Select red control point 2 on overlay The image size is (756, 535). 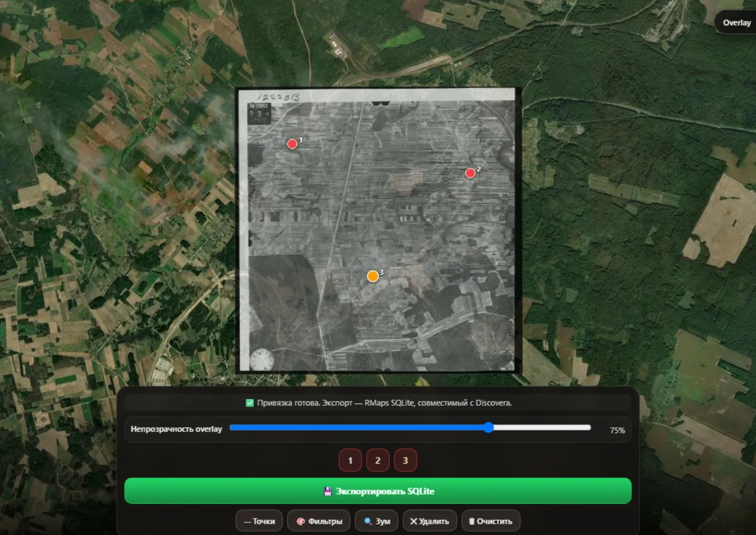[x=470, y=173]
